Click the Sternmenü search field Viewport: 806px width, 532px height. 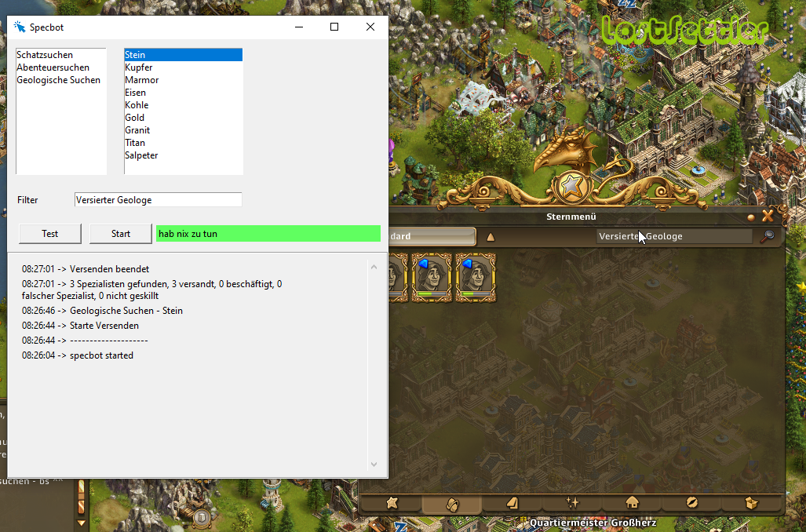click(x=673, y=236)
